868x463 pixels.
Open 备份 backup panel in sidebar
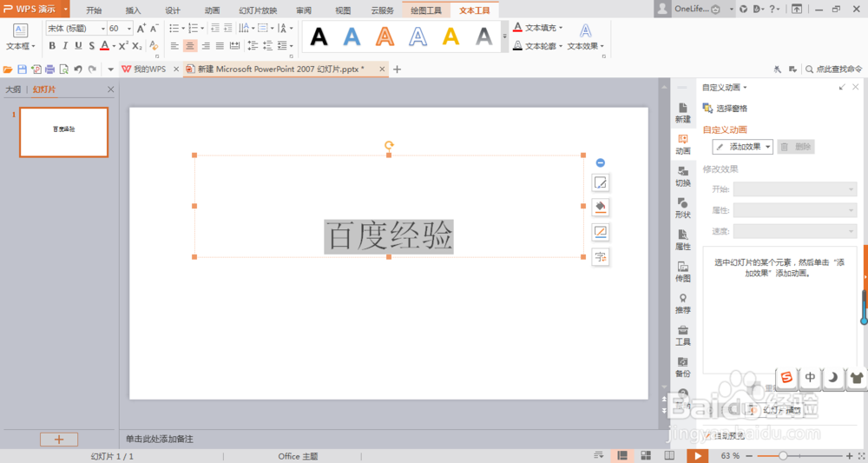[x=682, y=367]
